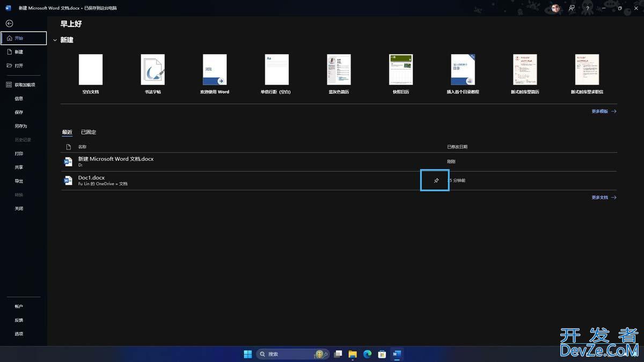The image size is (644, 362).
Task: Open the 欢迎使用 Word template
Action: (x=215, y=74)
